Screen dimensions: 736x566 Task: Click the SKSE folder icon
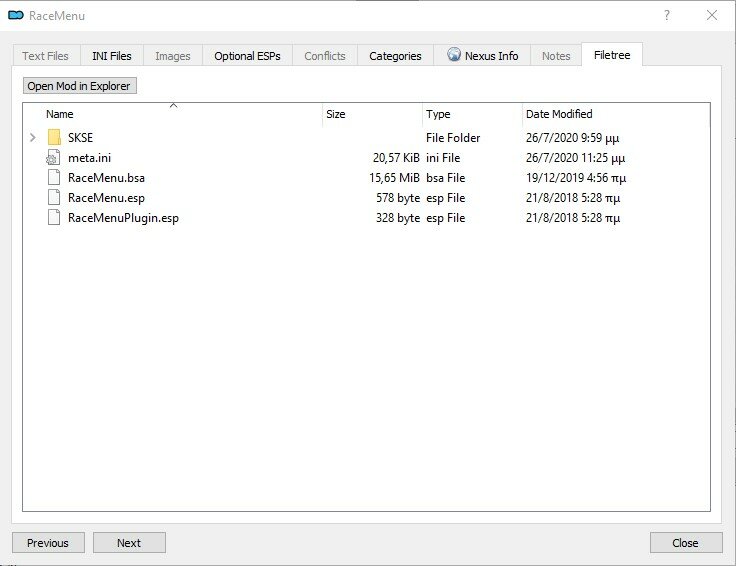(54, 138)
